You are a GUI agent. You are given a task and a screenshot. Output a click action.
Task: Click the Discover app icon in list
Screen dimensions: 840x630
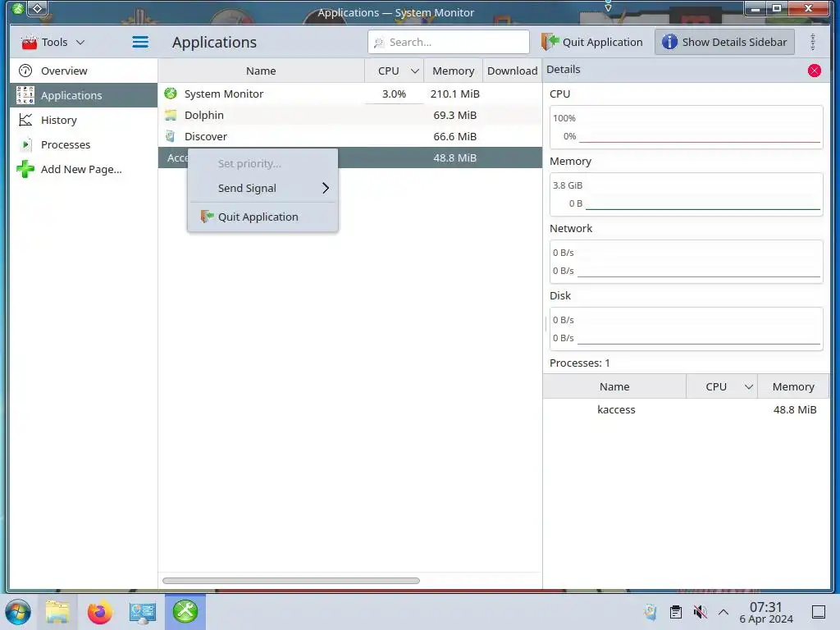[x=171, y=137]
